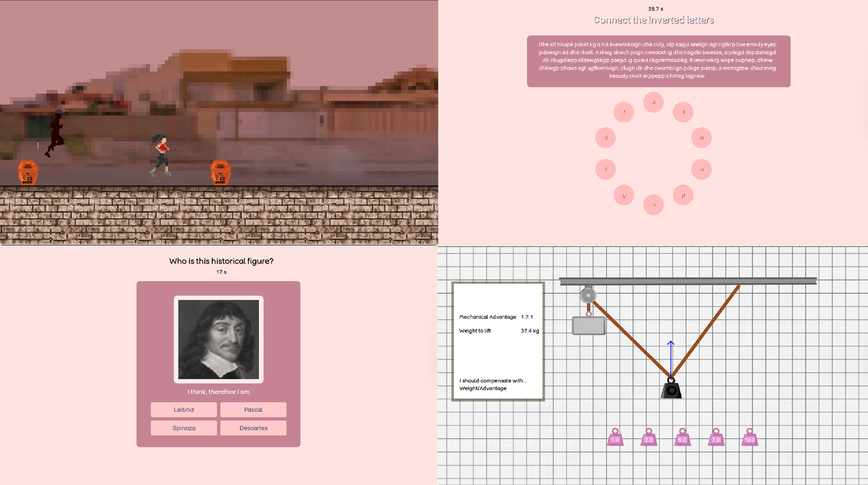Choose the letter g circle

tap(623, 195)
